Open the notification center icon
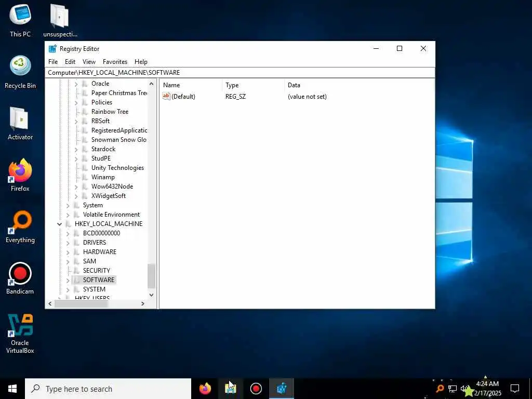 [x=515, y=389]
